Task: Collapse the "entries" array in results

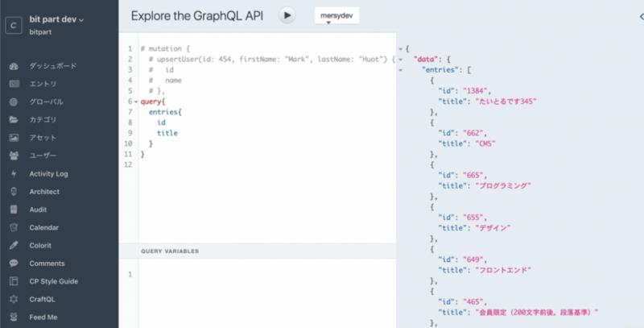Action: [x=400, y=70]
